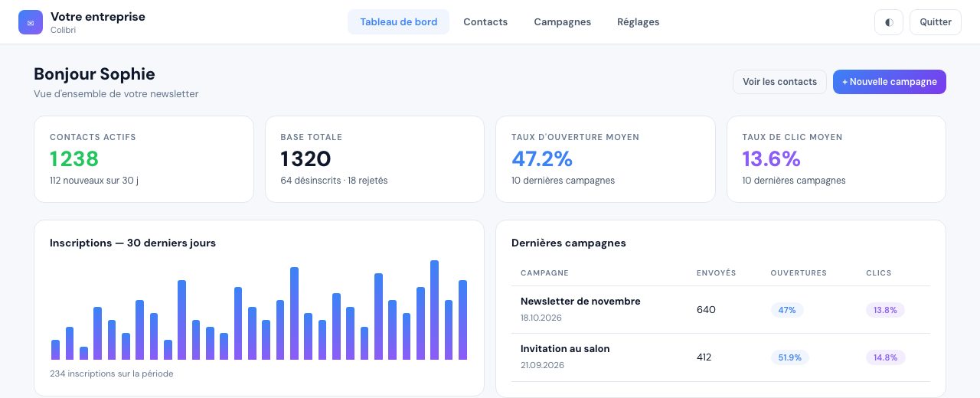Image resolution: width=980 pixels, height=398 pixels.
Task: Click Voir les contacts button
Action: tap(779, 82)
